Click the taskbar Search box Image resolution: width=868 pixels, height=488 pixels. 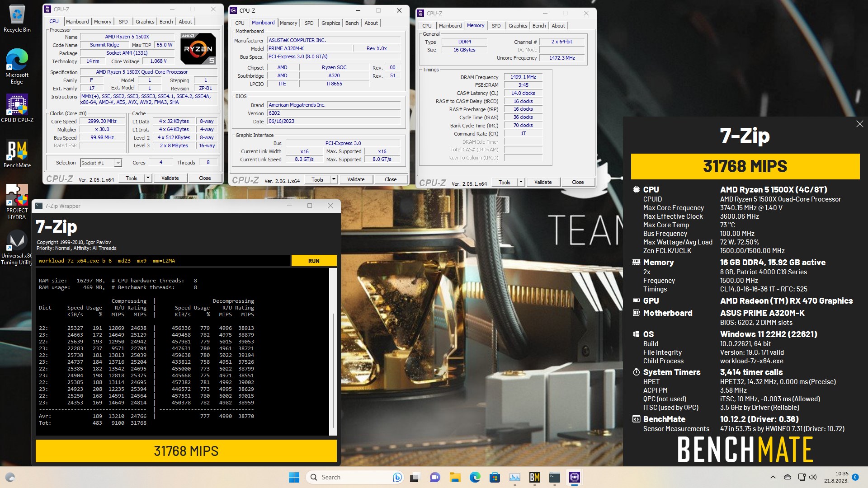(x=354, y=477)
